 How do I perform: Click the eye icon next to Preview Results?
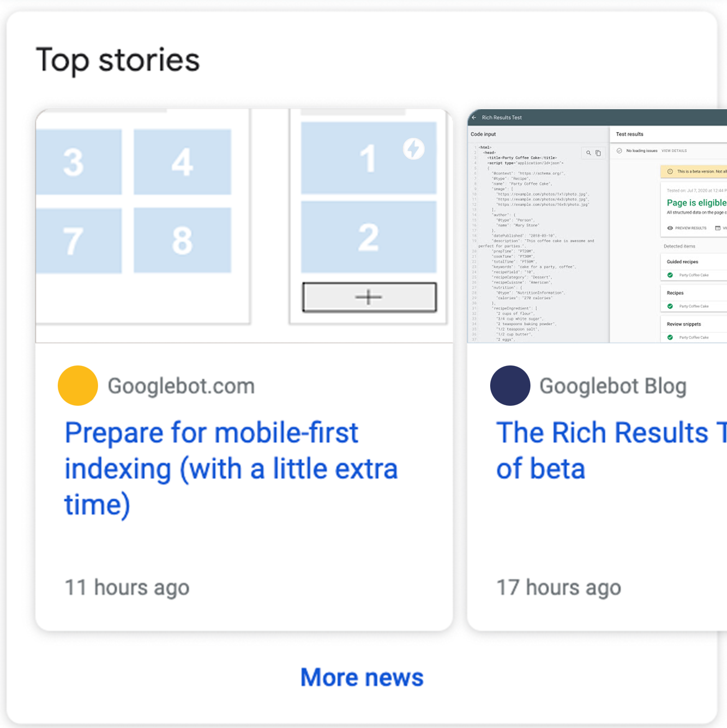[x=670, y=228]
